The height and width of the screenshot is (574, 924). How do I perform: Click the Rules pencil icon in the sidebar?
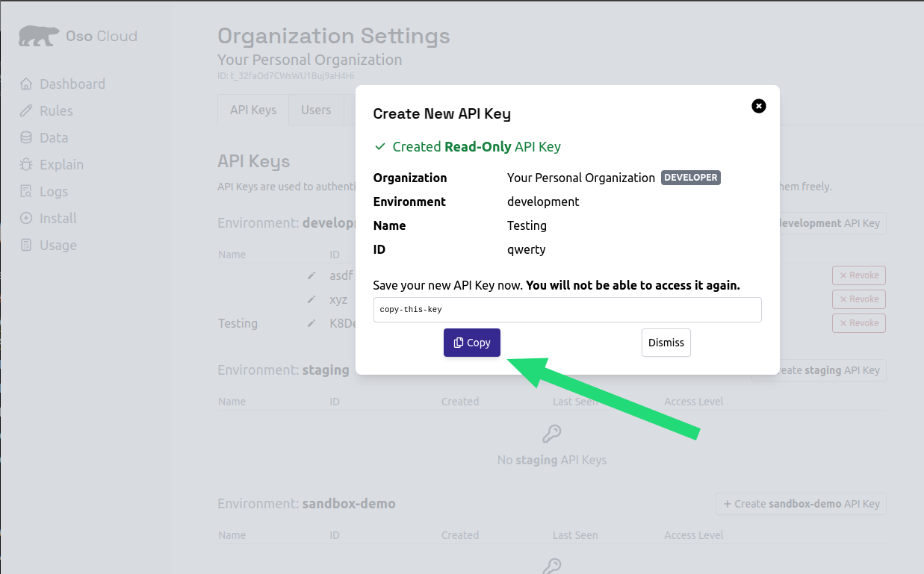tap(26, 110)
